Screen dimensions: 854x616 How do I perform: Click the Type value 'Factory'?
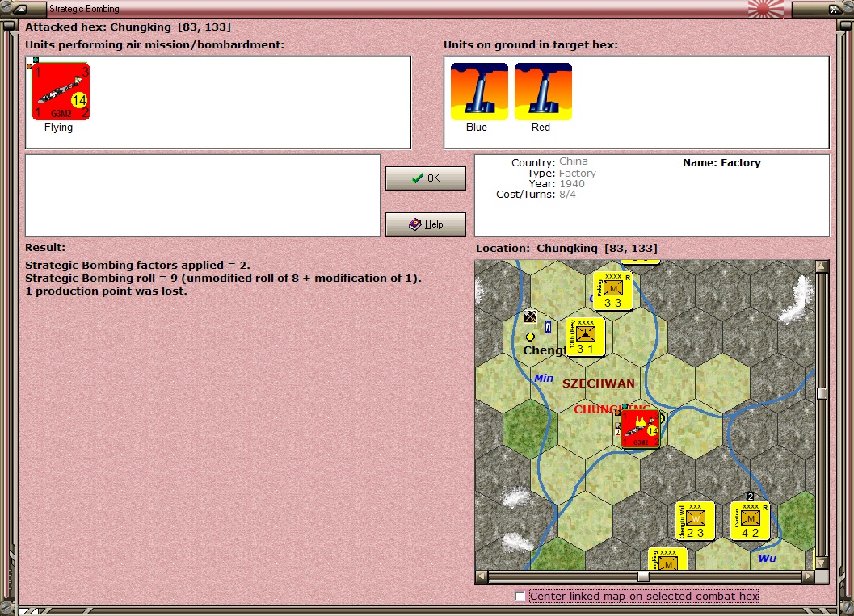click(x=578, y=174)
